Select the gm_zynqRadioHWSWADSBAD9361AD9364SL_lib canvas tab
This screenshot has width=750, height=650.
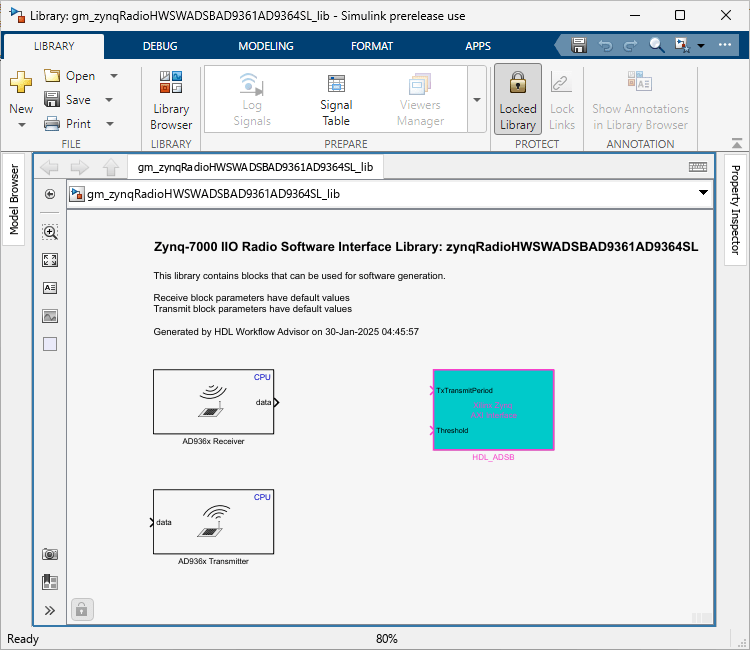pos(255,167)
